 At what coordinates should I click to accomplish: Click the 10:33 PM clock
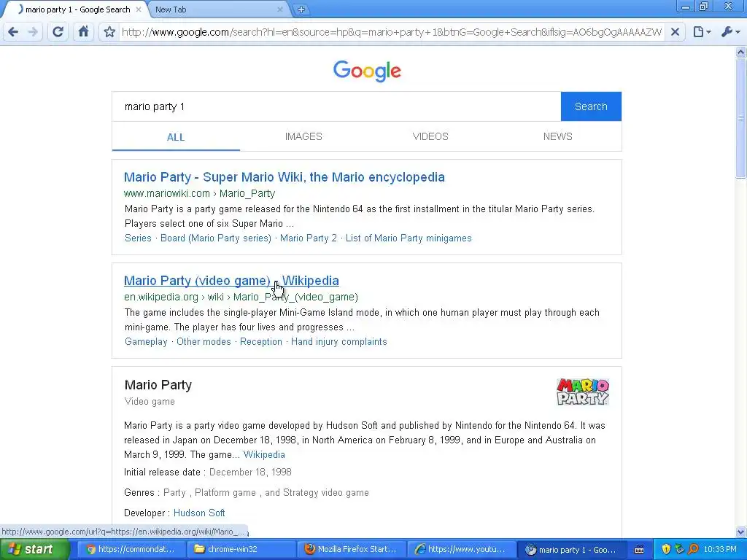coord(720,550)
